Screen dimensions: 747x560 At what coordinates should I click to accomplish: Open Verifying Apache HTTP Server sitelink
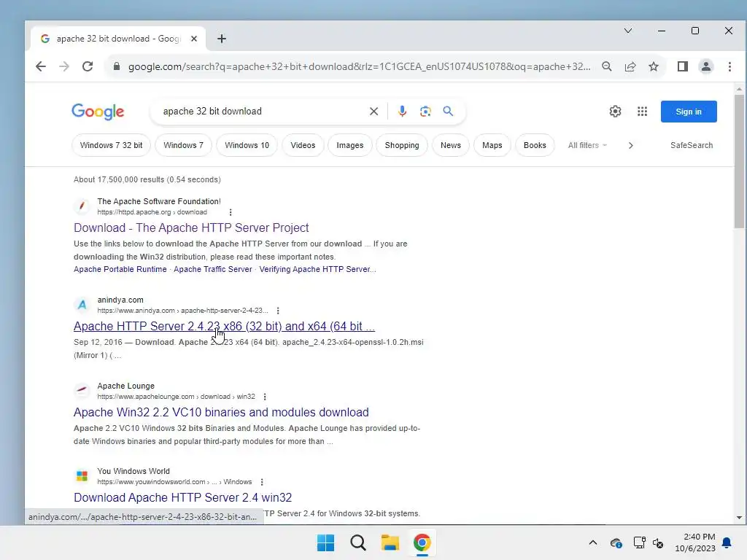317,269
